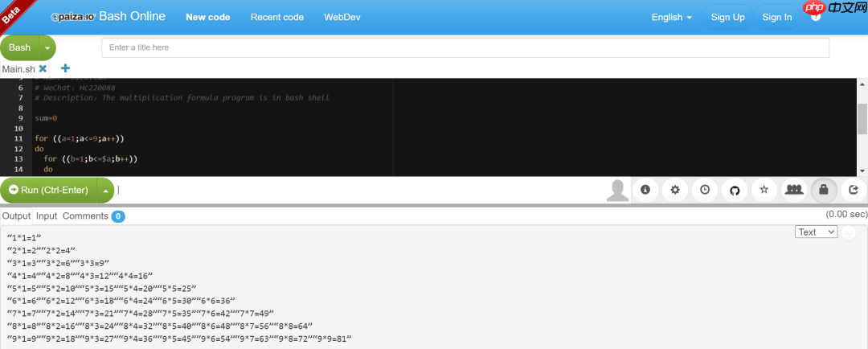Open the clock history icon
868x349 pixels.
[705, 190]
